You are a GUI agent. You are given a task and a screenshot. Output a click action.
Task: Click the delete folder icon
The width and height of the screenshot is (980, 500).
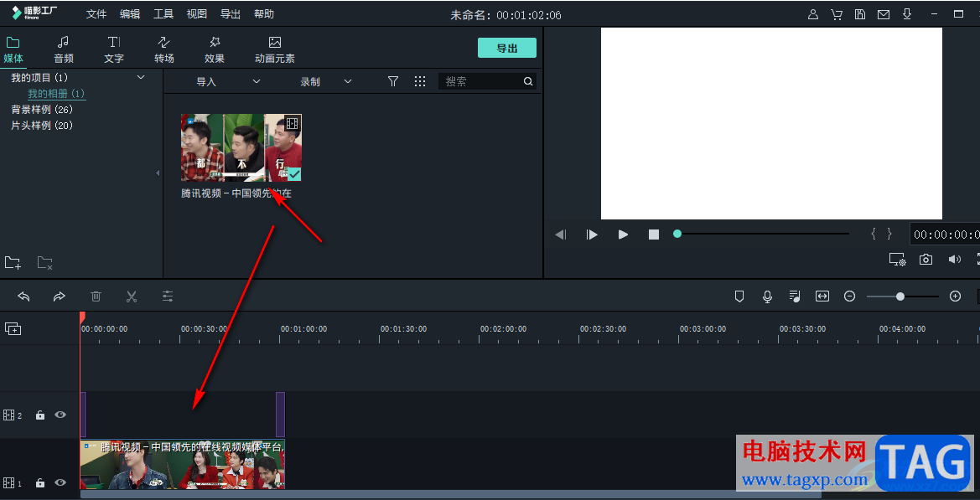pyautogui.click(x=44, y=263)
